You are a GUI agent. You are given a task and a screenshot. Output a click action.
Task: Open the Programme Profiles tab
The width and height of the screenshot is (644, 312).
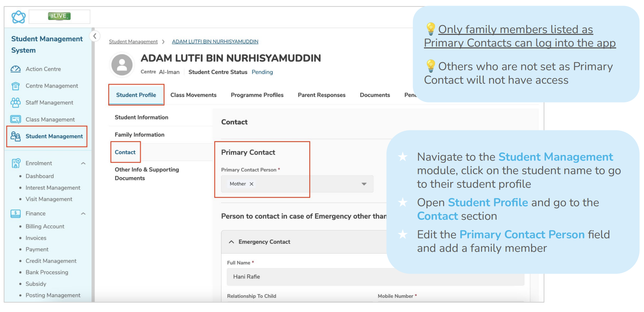(257, 95)
